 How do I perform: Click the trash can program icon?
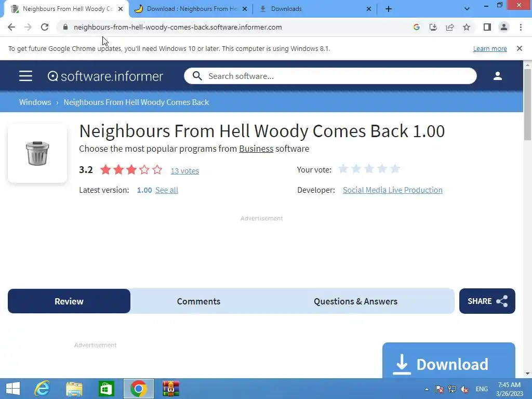click(x=37, y=153)
